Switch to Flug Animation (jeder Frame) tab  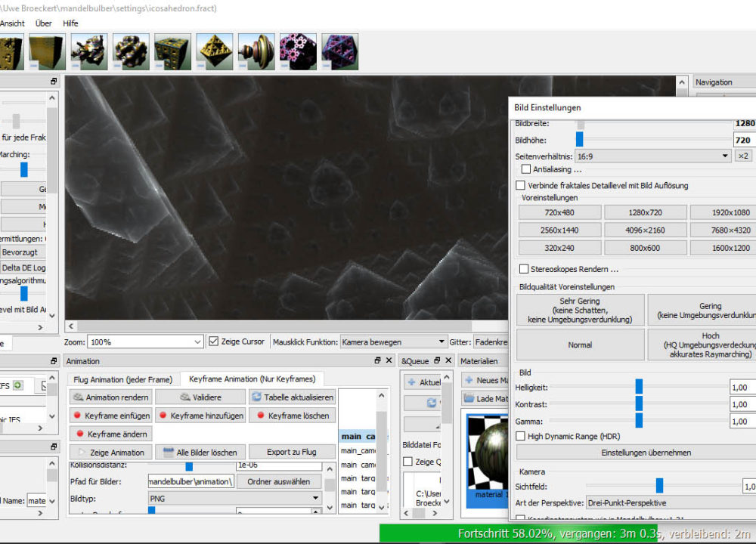coord(123,380)
